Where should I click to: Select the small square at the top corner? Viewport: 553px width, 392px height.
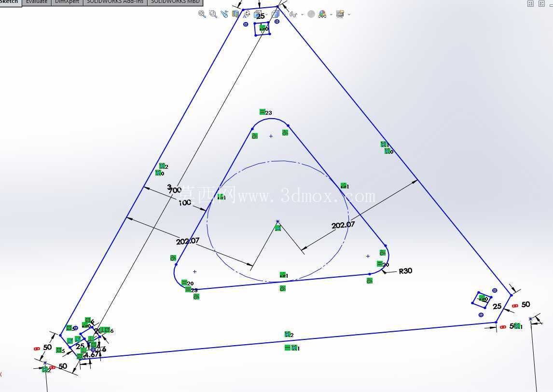(263, 28)
